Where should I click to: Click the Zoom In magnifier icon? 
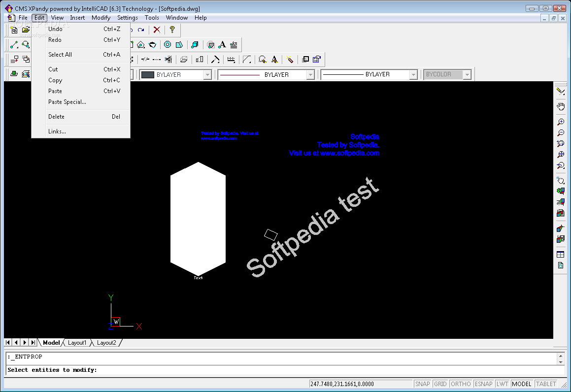pyautogui.click(x=561, y=122)
